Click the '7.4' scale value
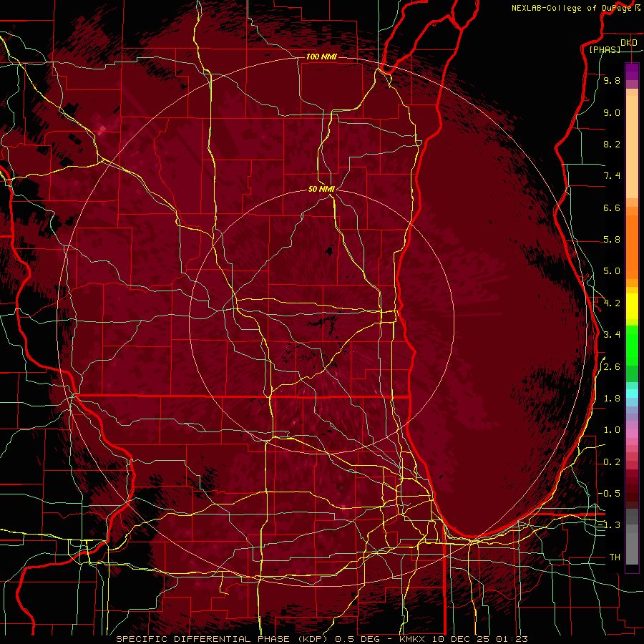 coord(612,176)
